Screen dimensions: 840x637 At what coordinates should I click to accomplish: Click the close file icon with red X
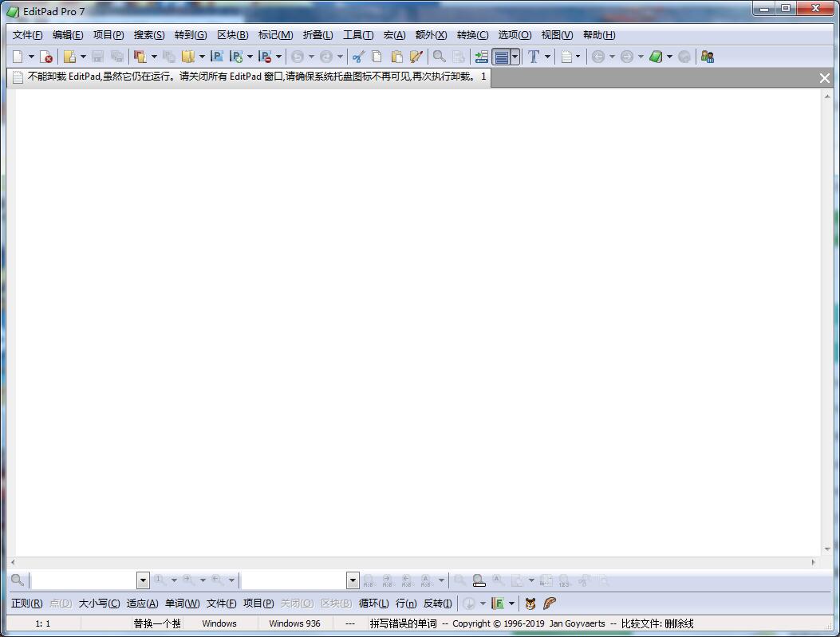46,57
